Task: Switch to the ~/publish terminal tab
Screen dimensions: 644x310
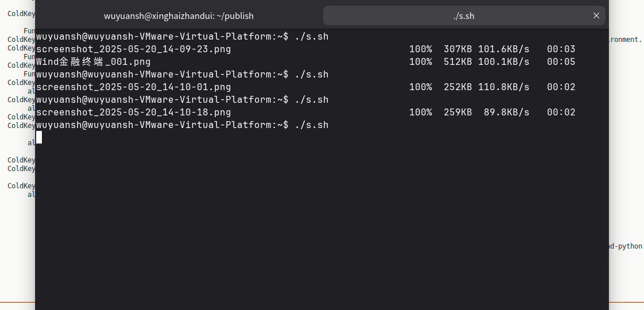Action: pyautogui.click(x=179, y=16)
